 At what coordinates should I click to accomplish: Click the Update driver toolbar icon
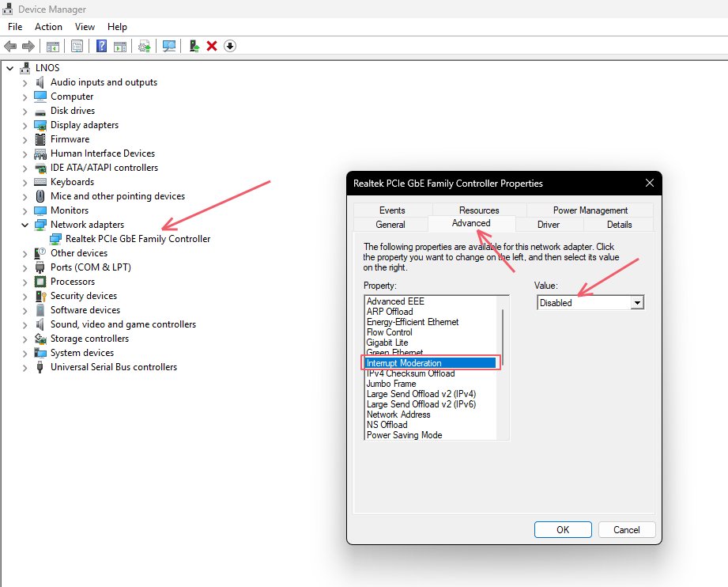(194, 46)
